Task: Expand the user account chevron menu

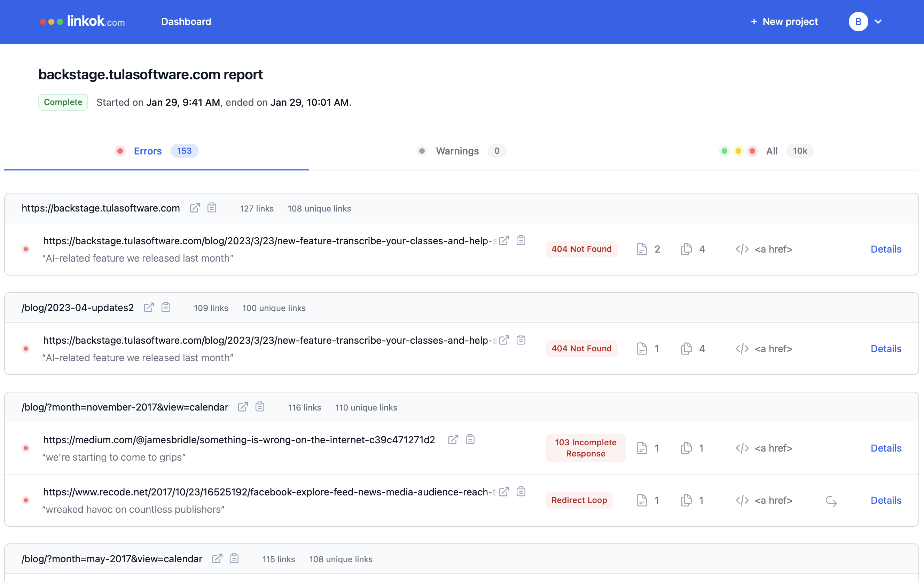Action: click(878, 22)
